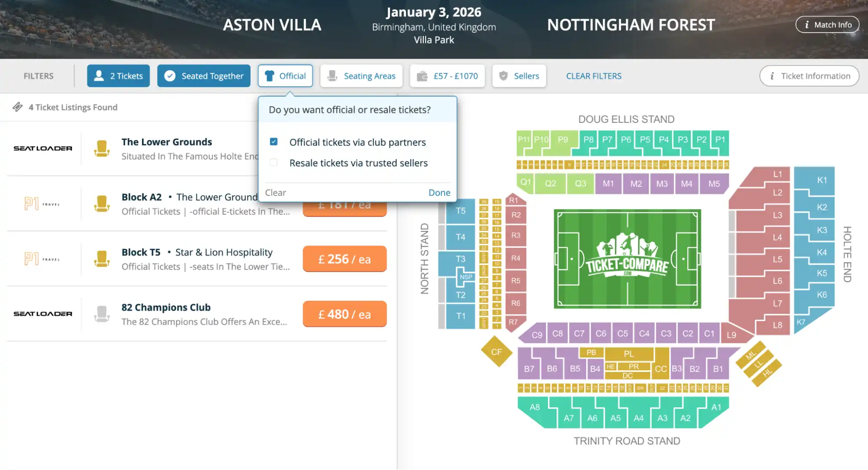This screenshot has height=470, width=868.
Task: Enable Resale tickets via trusted sellers
Action: [274, 162]
